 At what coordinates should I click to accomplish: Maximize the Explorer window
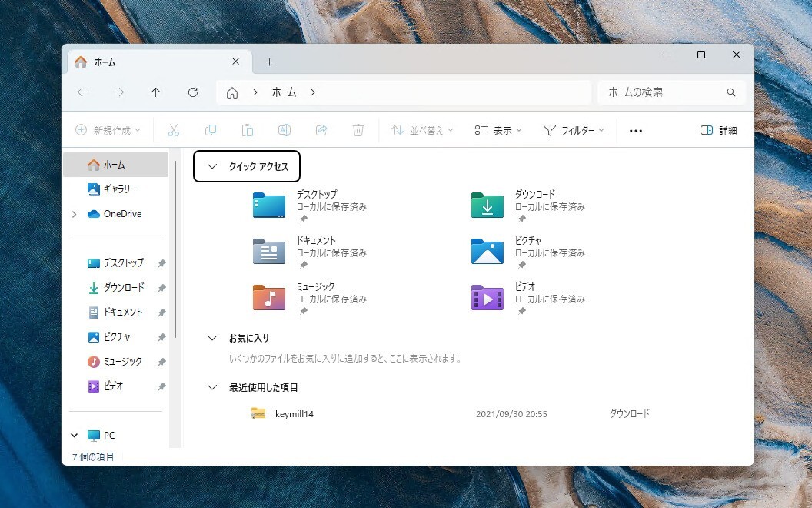[x=701, y=55]
